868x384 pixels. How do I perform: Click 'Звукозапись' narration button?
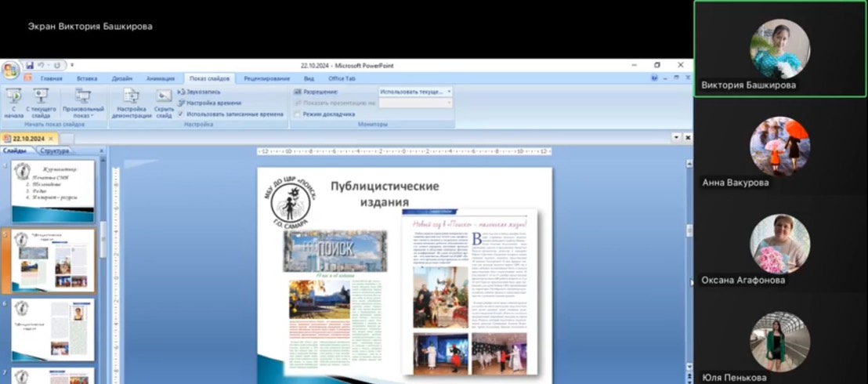199,92
